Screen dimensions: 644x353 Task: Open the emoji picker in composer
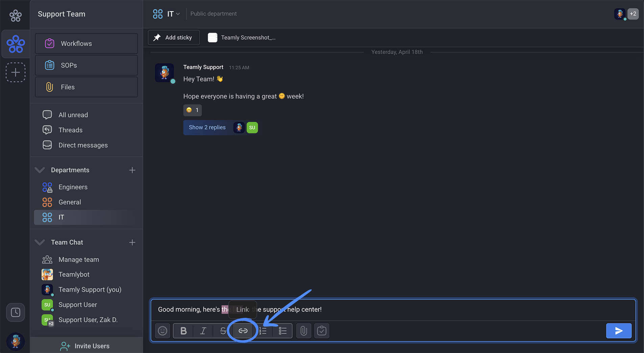click(x=163, y=331)
